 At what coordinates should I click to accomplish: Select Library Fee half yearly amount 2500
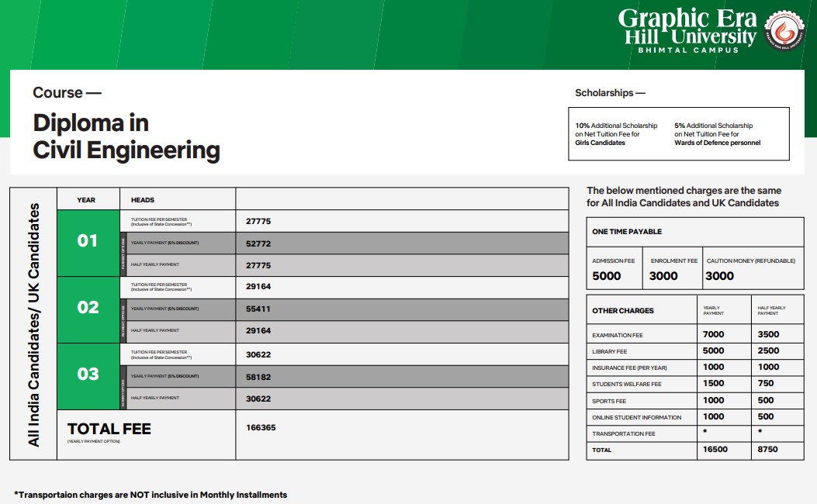pyautogui.click(x=769, y=351)
